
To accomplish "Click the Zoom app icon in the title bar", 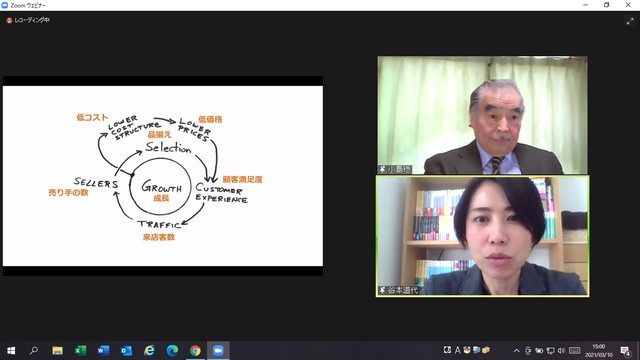I will (x=5, y=5).
